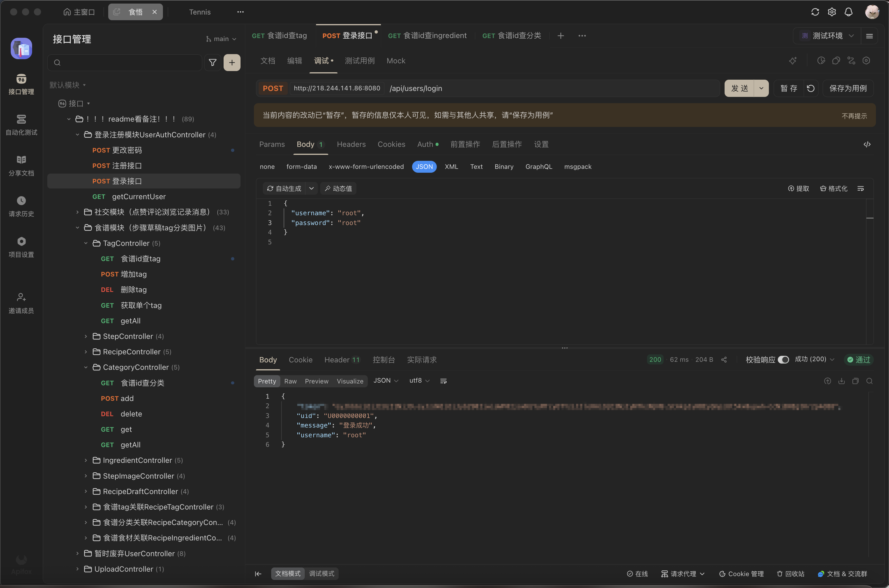Click the 保存为用例 button
This screenshot has width=889, height=588.
[848, 89]
